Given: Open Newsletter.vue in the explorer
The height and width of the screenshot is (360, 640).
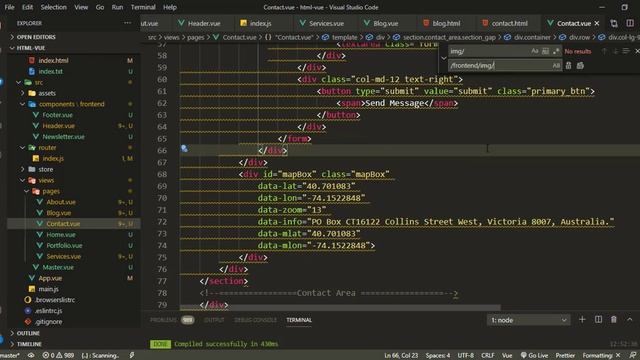Looking at the screenshot, I should 63,137.
